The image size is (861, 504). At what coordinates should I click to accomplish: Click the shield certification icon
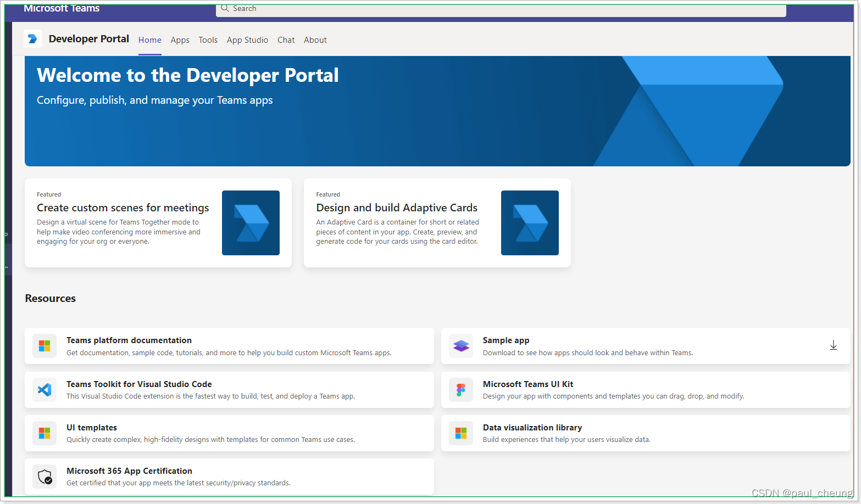(45, 477)
